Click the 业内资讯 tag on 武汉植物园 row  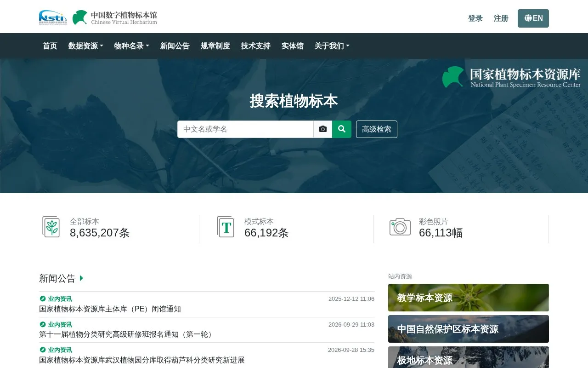(56, 350)
